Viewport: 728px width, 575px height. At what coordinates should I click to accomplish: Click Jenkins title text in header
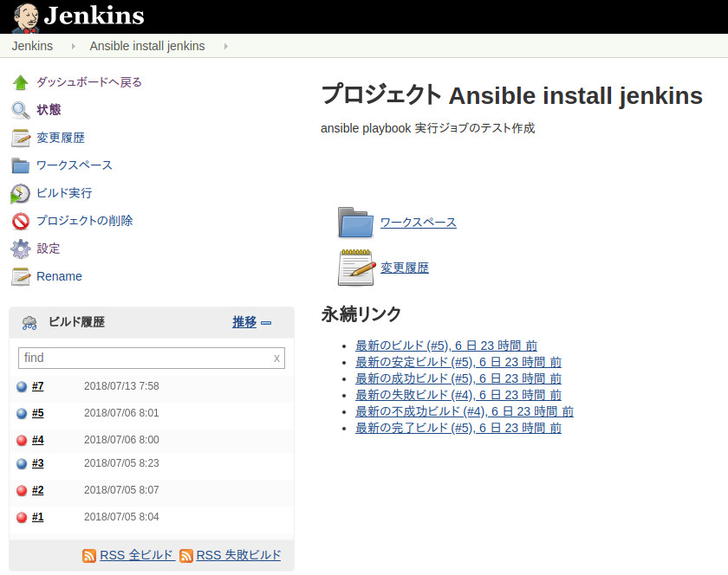click(x=94, y=16)
